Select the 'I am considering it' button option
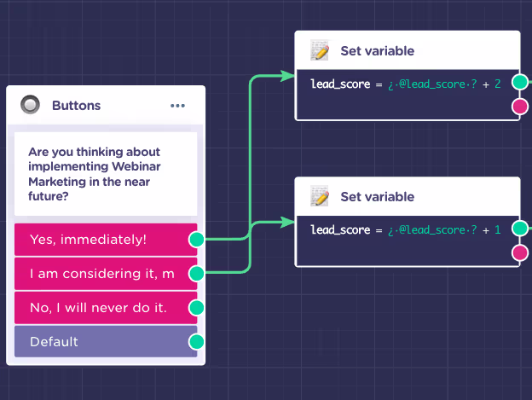The width and height of the screenshot is (532, 400). (x=106, y=274)
